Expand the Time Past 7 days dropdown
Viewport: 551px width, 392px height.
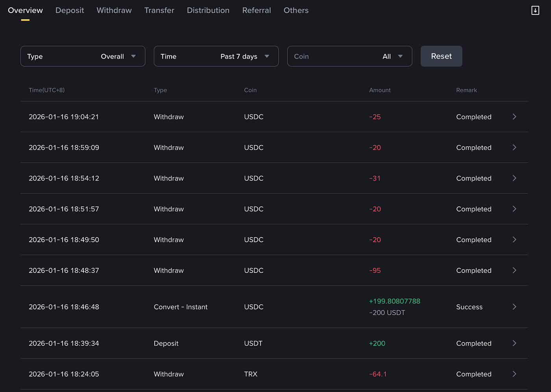[216, 56]
